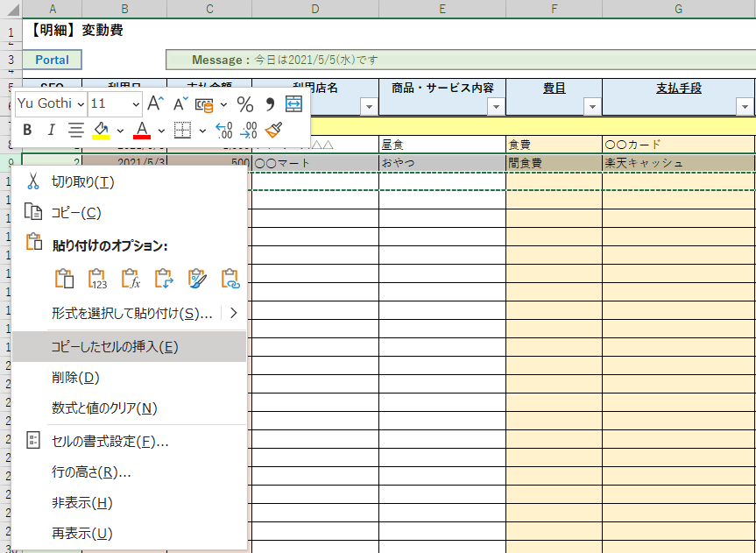Choose Paste Values (123) option
Image resolution: width=756 pixels, height=553 pixels.
pyautogui.click(x=97, y=279)
